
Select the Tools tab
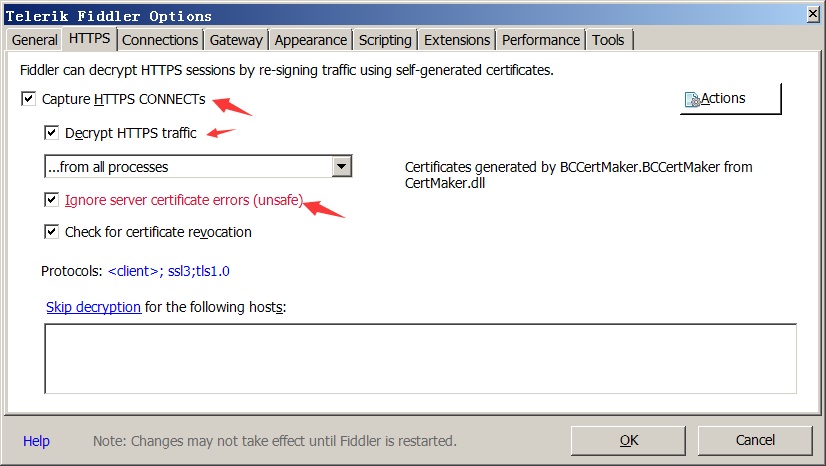(608, 40)
